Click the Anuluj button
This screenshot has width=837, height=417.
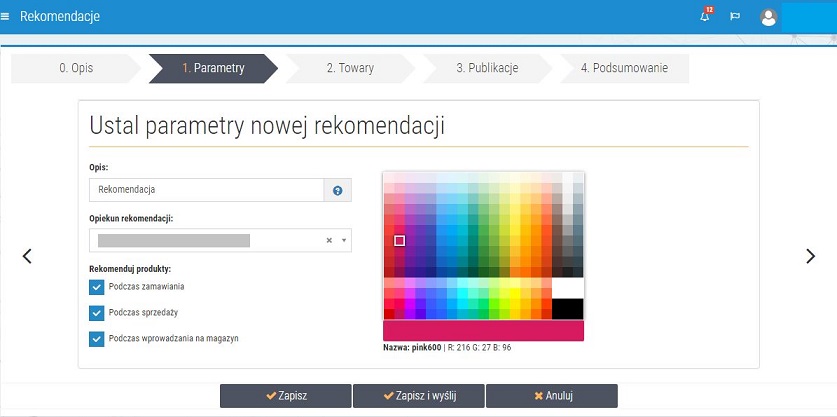tap(551, 396)
